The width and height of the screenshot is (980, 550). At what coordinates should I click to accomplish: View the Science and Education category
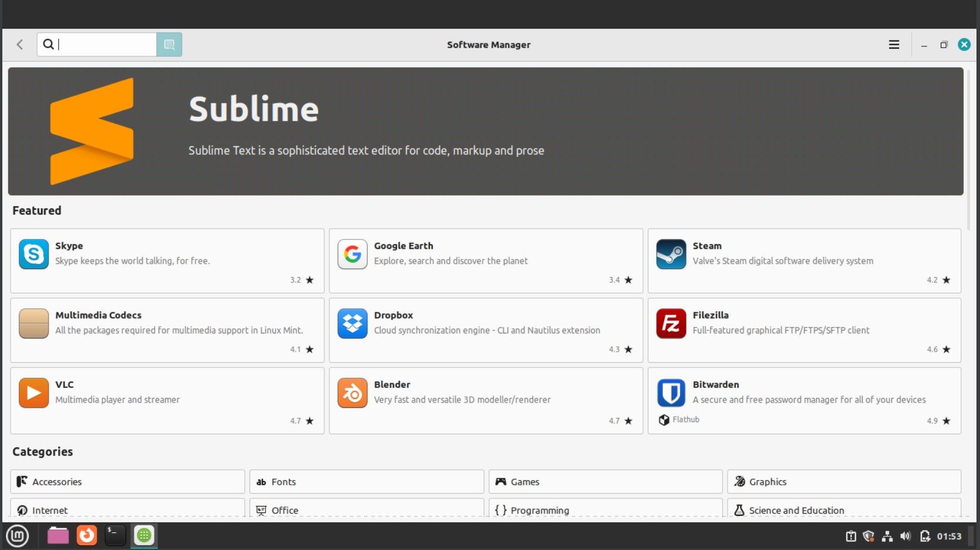[844, 509]
